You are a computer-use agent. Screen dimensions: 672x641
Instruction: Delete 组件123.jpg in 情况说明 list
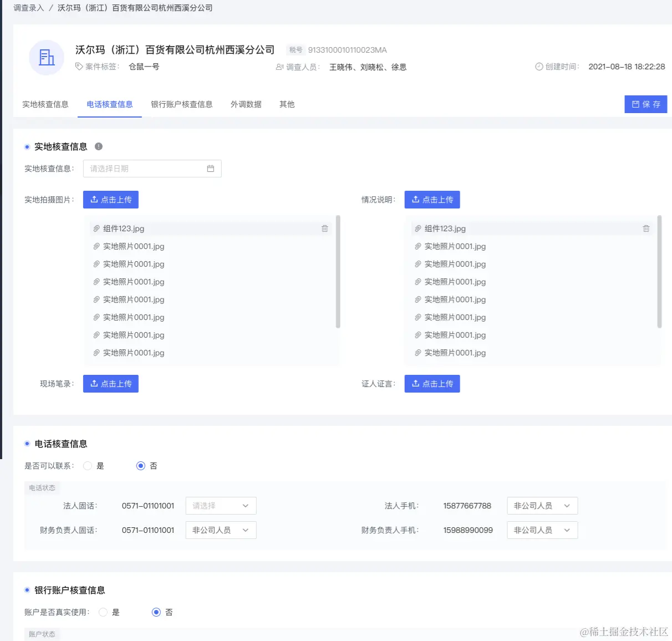click(x=646, y=228)
